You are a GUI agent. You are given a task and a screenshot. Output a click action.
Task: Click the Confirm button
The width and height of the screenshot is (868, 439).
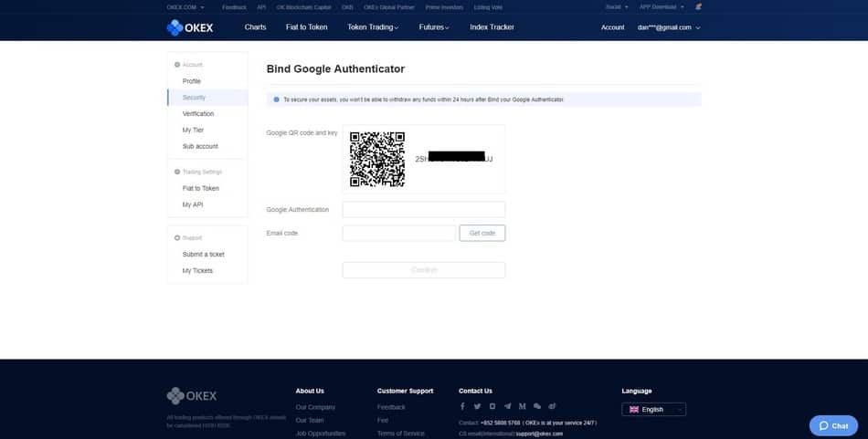coord(424,270)
